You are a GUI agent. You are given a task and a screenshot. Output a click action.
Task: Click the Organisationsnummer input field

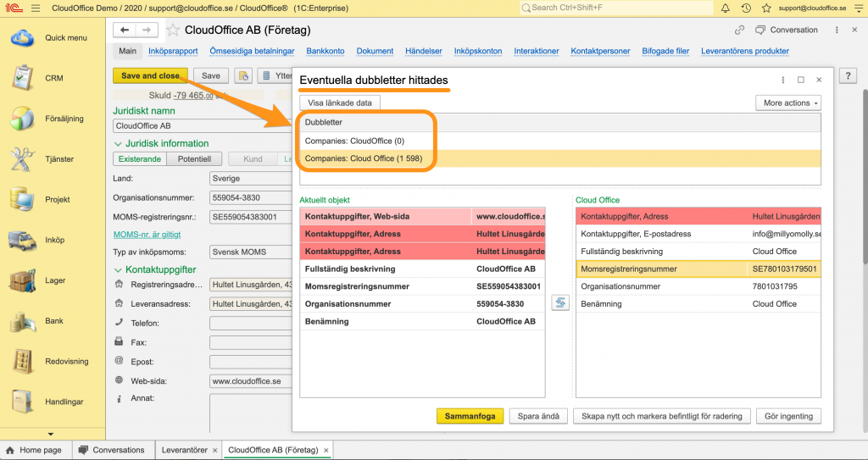point(251,197)
